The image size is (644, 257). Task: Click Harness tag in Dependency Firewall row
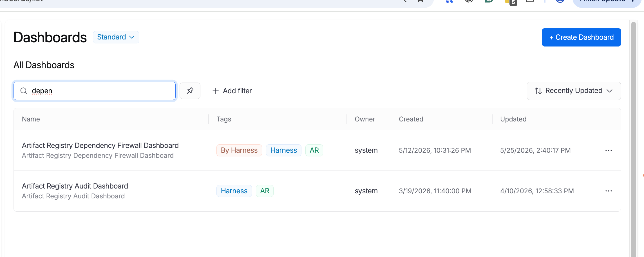283,150
